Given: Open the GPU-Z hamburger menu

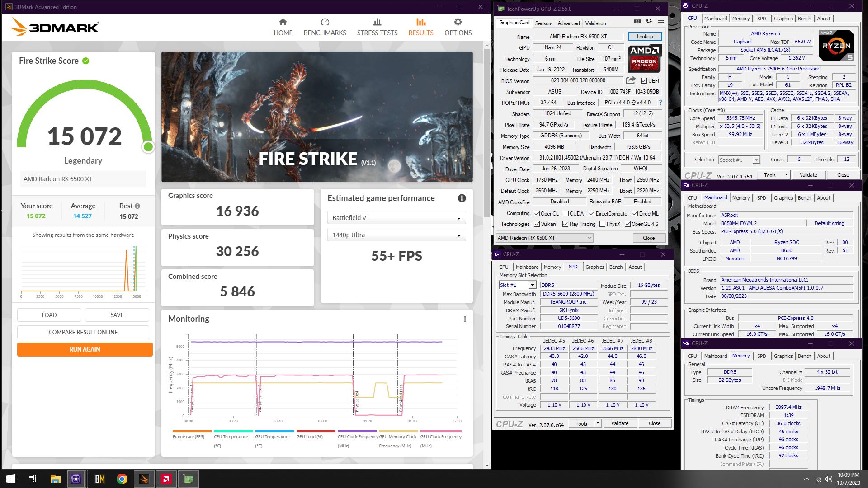Looking at the screenshot, I should pos(660,21).
